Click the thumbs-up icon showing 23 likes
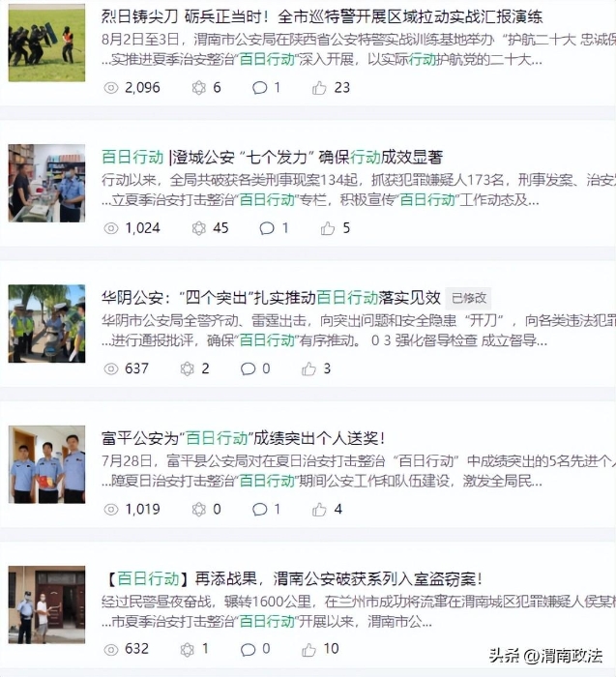 coord(319,88)
